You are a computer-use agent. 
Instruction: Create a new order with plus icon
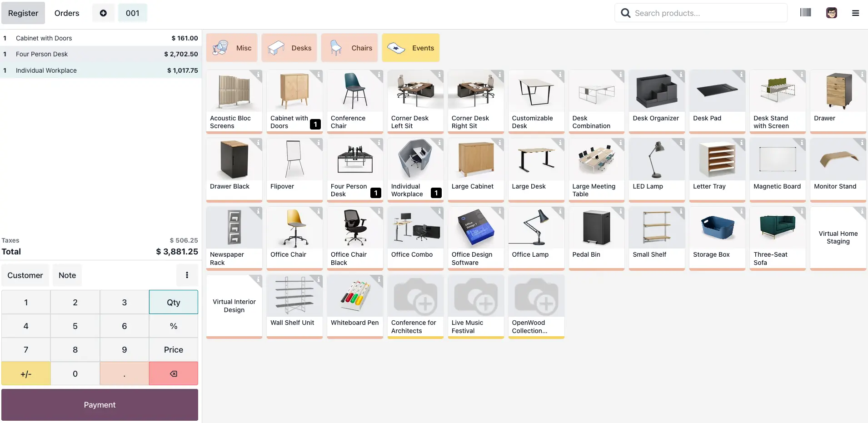tap(103, 13)
